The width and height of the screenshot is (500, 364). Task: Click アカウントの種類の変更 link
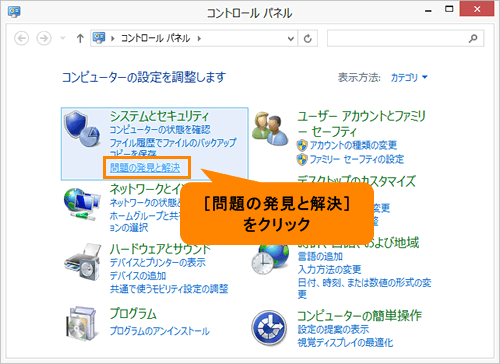point(354,145)
